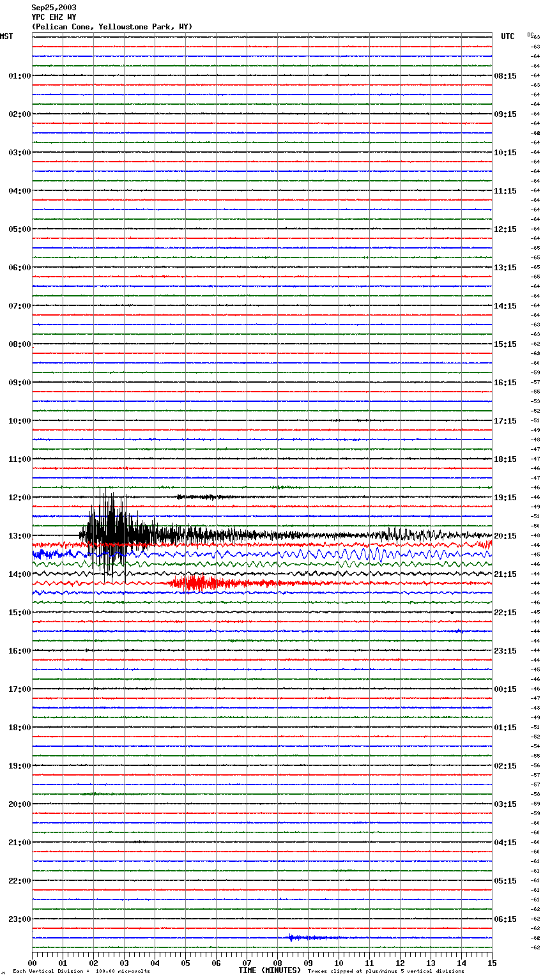This screenshot has width=543, height=980.
Task: Pick the 09:00 MST row label
Action: pos(19,383)
